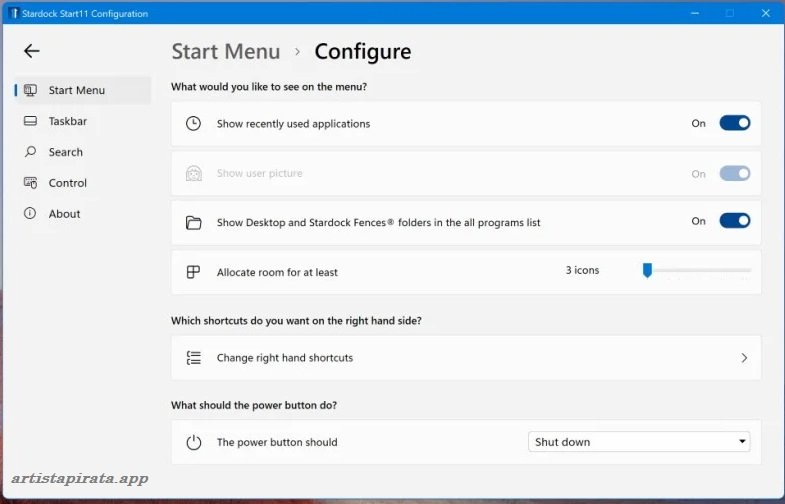Turn off Desktop and Fences folders toggle
The image size is (785, 504).
(x=734, y=221)
